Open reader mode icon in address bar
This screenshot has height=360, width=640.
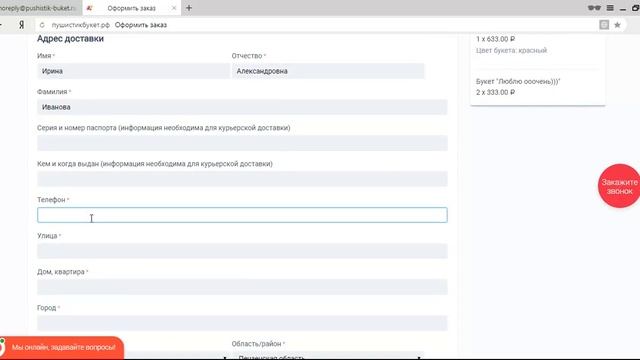[604, 25]
